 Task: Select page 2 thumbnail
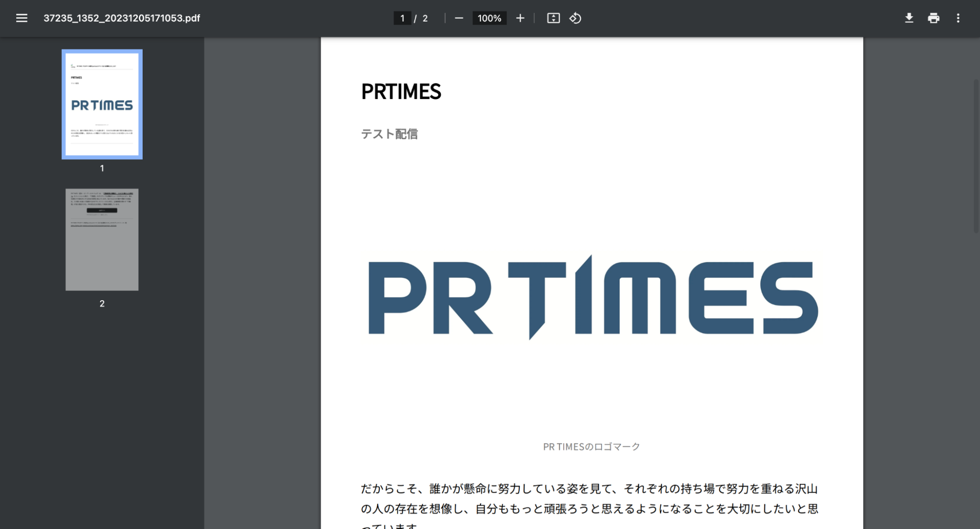tap(102, 240)
